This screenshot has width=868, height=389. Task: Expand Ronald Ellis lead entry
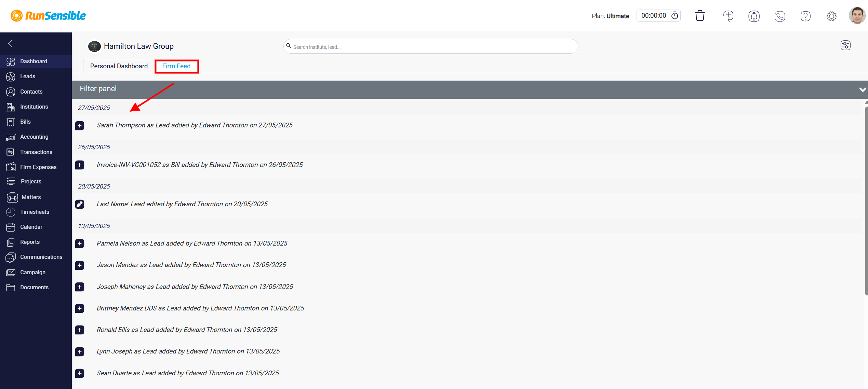[x=80, y=330]
